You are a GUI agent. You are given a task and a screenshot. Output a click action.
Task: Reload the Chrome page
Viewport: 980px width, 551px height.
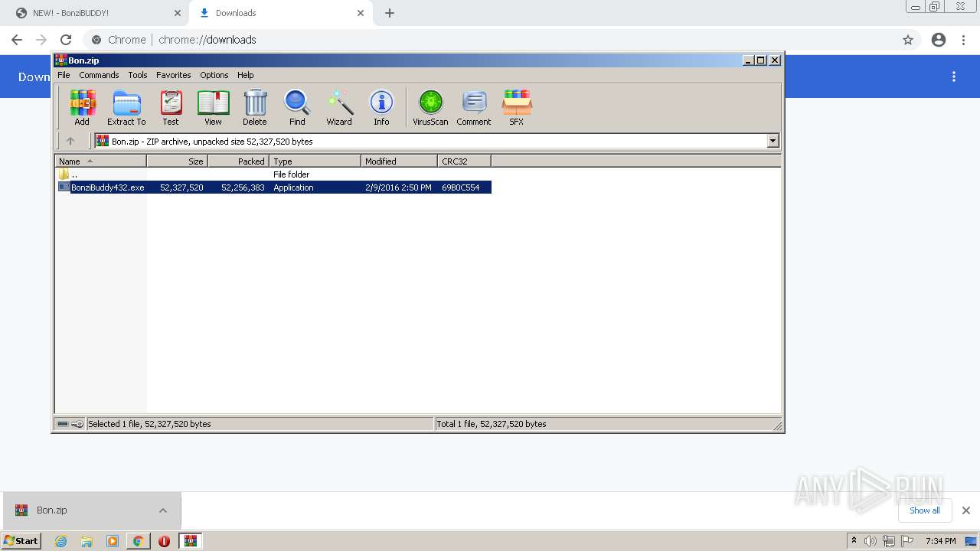pyautogui.click(x=66, y=40)
